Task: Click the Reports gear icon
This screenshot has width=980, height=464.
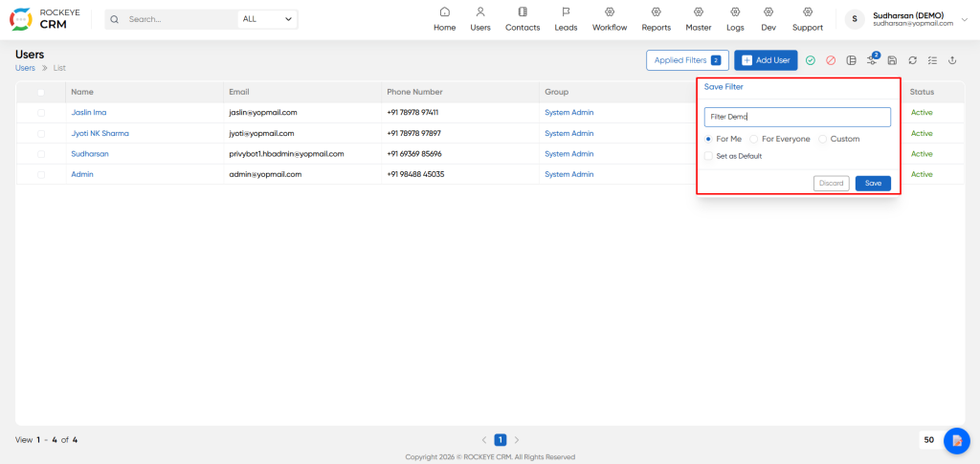Action: [656, 11]
